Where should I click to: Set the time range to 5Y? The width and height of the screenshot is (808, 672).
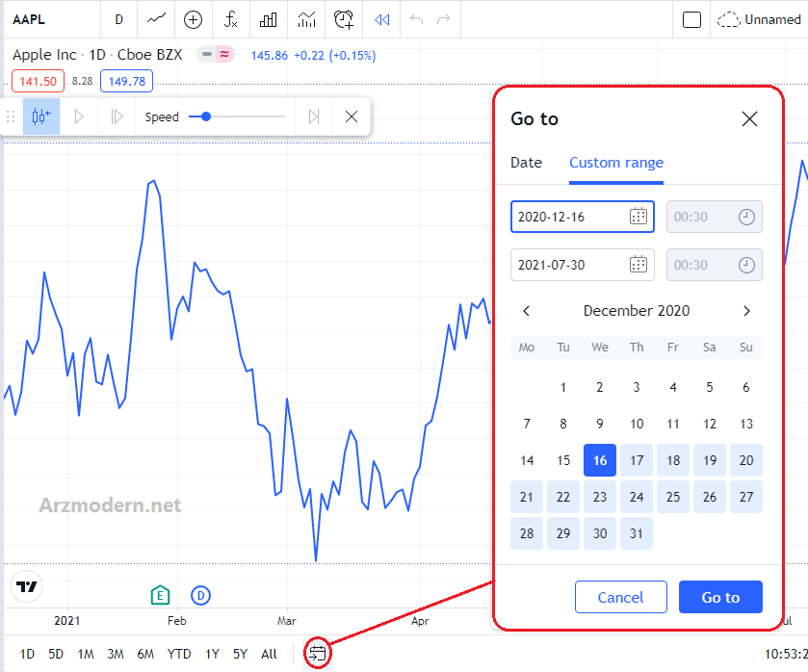pyautogui.click(x=240, y=654)
